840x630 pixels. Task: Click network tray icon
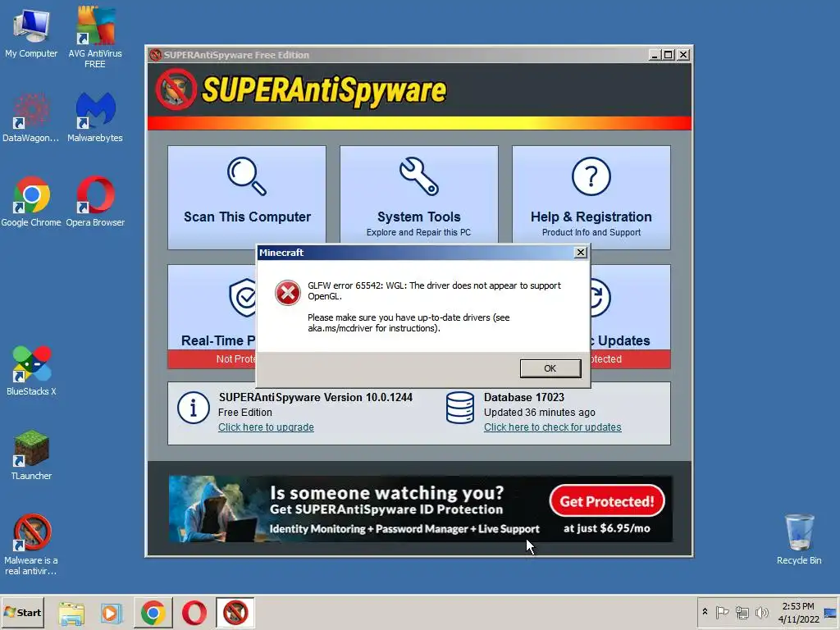pos(742,612)
